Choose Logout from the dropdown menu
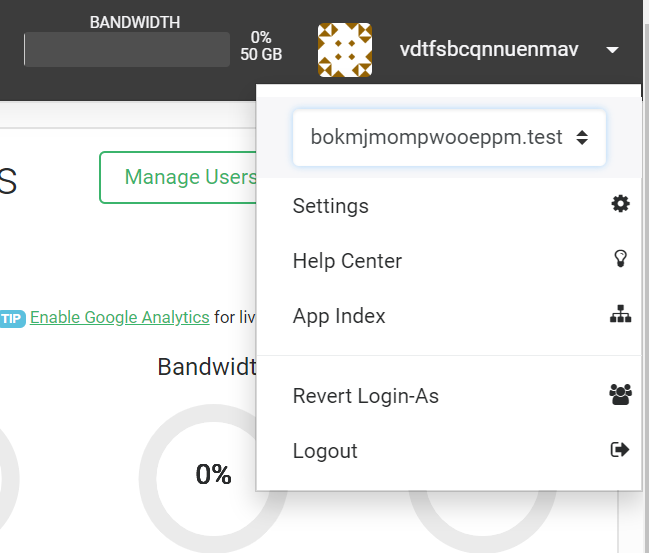Image resolution: width=649 pixels, height=553 pixels. coord(325,451)
